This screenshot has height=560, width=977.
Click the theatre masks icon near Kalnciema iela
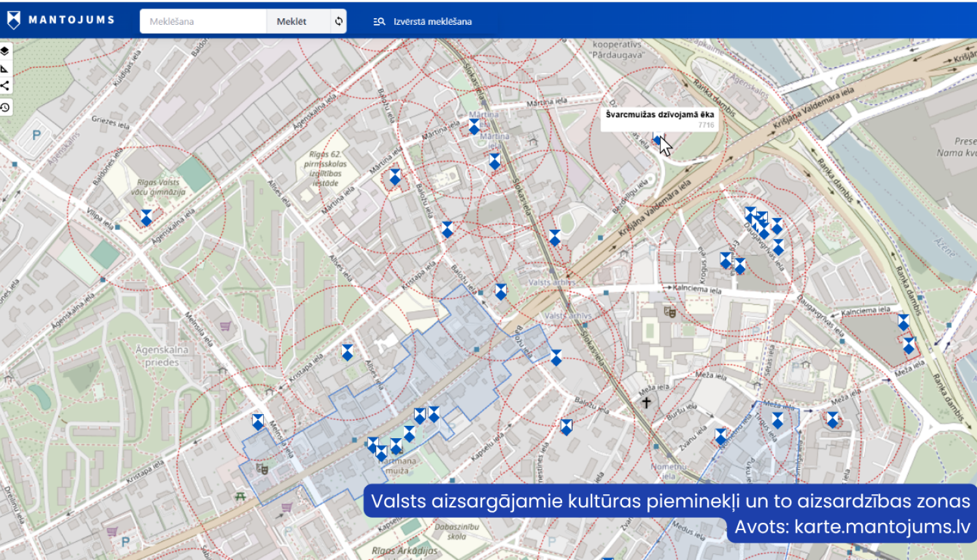click(x=669, y=311)
